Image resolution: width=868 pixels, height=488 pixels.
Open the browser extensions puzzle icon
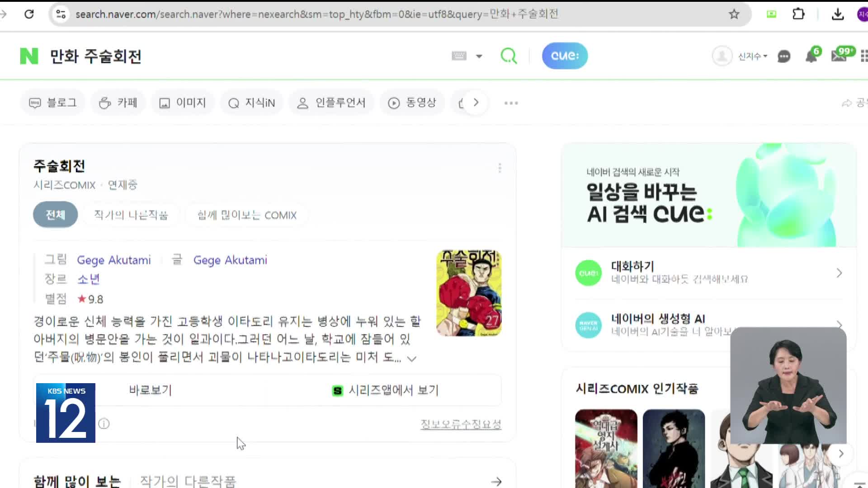(798, 14)
